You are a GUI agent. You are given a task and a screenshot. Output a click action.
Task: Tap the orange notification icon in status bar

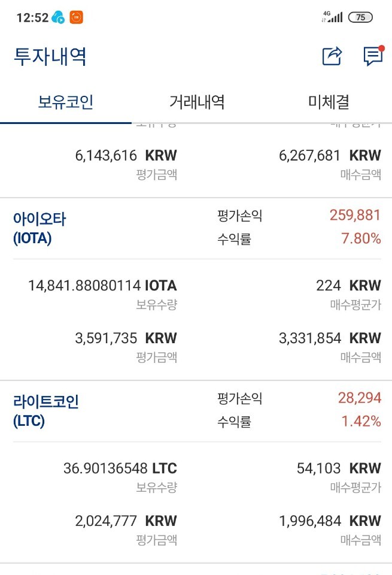[77, 17]
